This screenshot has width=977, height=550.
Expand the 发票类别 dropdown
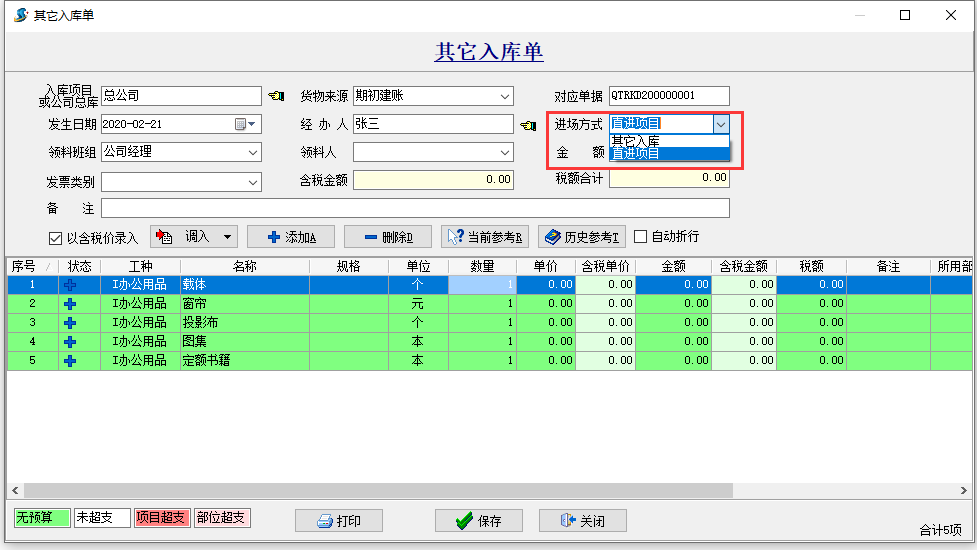(x=252, y=182)
